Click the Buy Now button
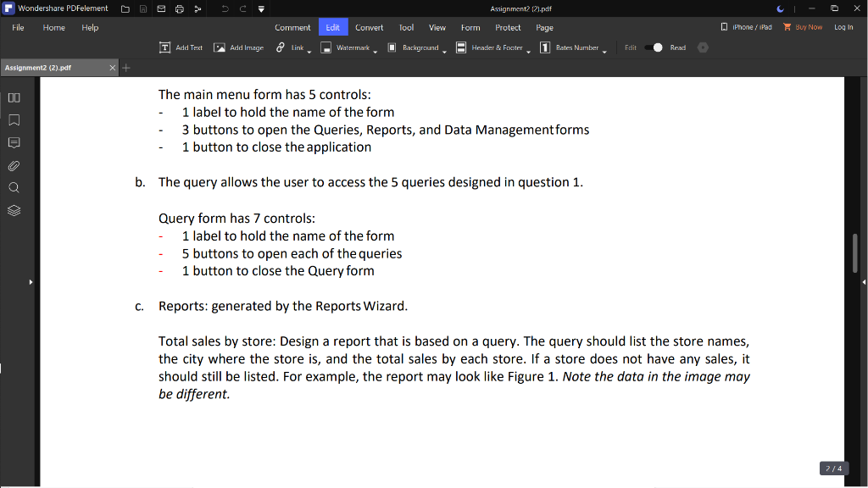Image resolution: width=868 pixels, height=488 pixels. pyautogui.click(x=803, y=27)
